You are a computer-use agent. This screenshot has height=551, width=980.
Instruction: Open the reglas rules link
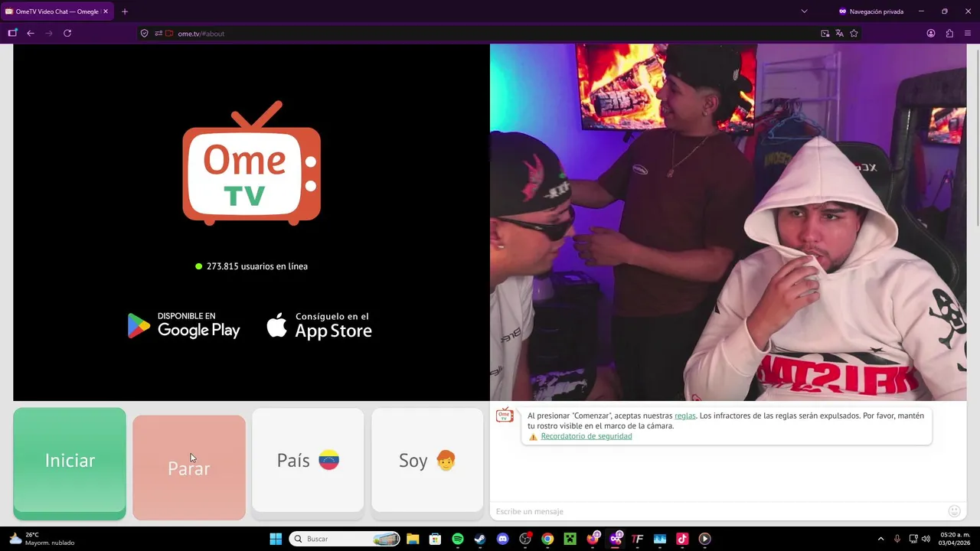click(685, 416)
